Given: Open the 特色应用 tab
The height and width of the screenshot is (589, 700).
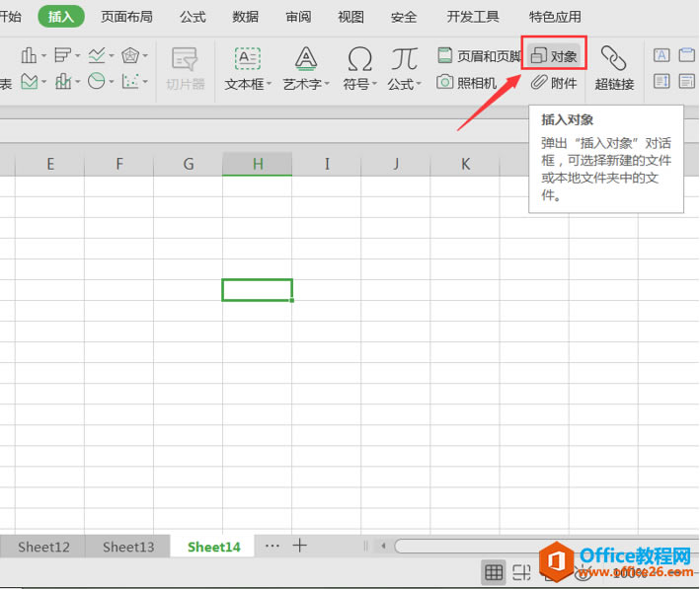Looking at the screenshot, I should (x=555, y=17).
